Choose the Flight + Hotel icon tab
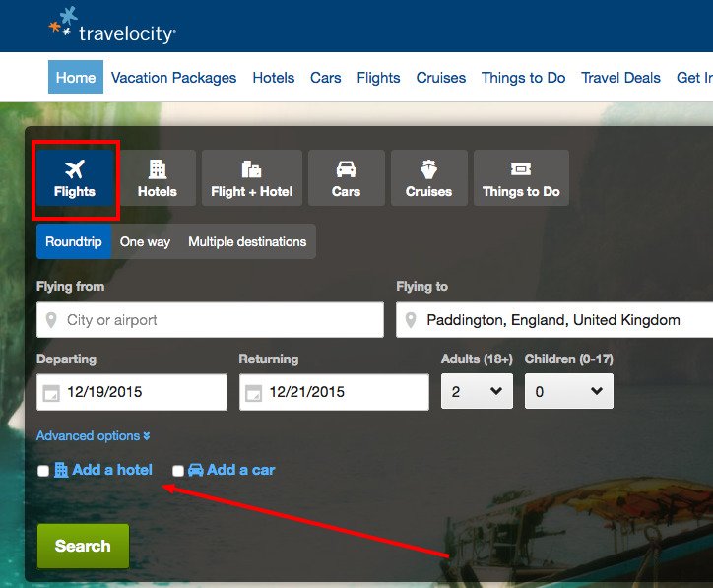713x588 pixels. point(251,178)
